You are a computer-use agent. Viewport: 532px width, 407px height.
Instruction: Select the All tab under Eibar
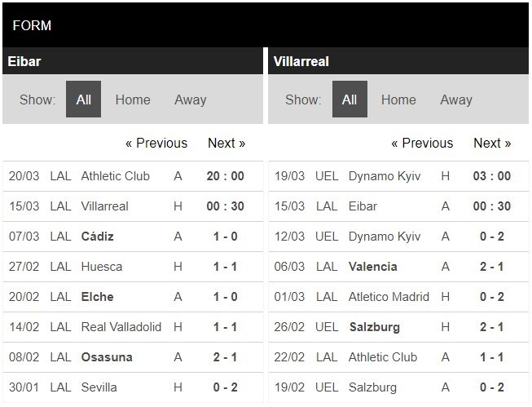coord(83,100)
